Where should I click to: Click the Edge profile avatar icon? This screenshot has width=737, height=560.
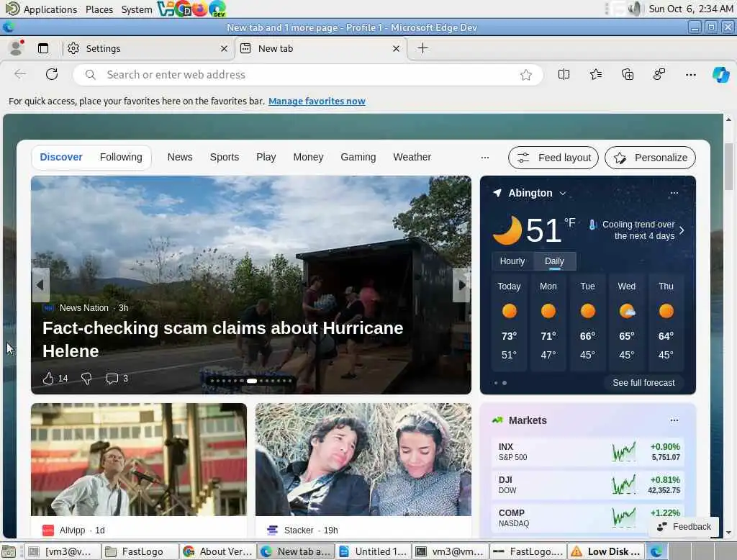17,48
